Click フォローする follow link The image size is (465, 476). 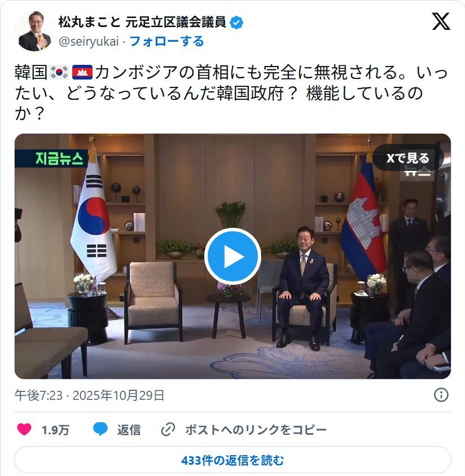tap(166, 41)
